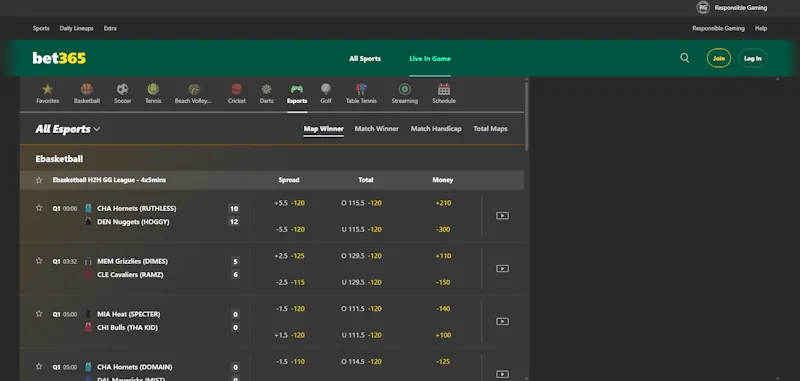Open the Favorites star sport icon
The image size is (800, 381).
pyautogui.click(x=47, y=90)
